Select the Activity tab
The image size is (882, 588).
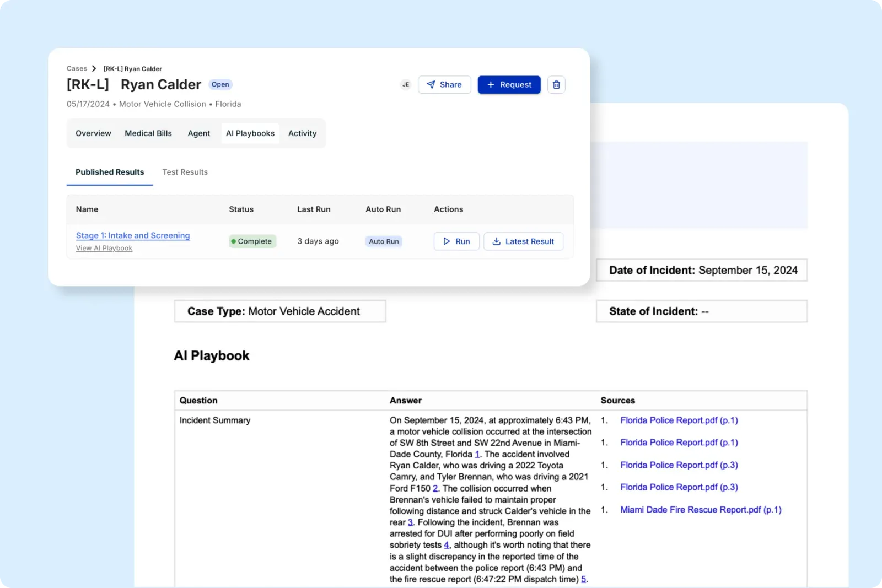[302, 133]
